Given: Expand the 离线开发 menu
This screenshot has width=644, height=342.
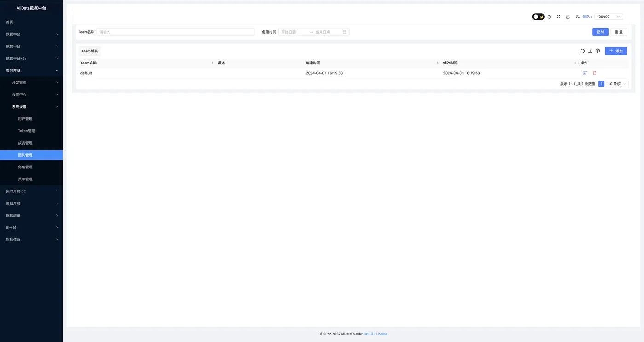Looking at the screenshot, I should tap(31, 203).
